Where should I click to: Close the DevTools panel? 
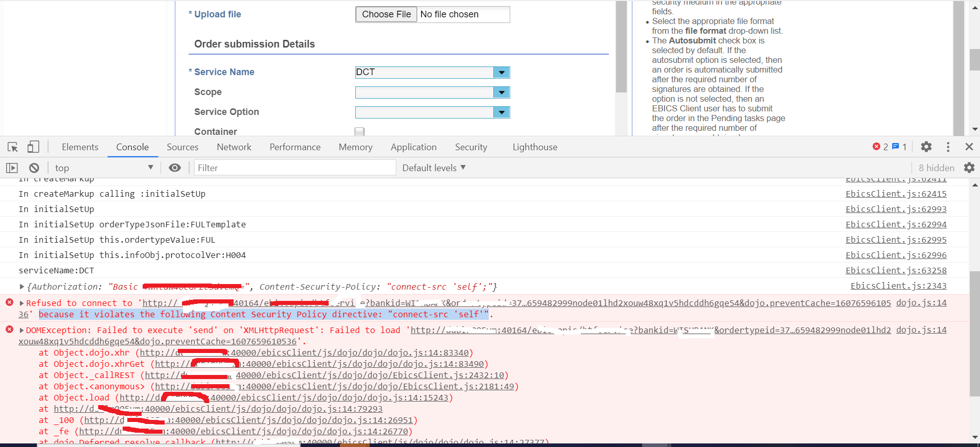pyautogui.click(x=969, y=147)
